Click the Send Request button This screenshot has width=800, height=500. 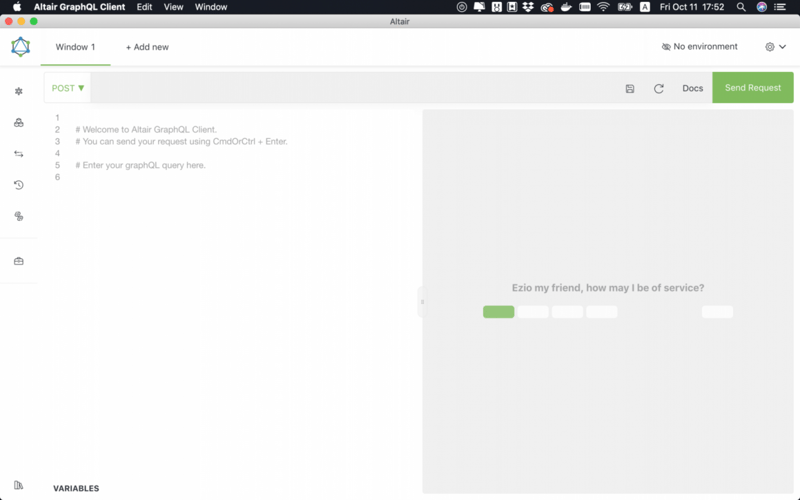752,88
